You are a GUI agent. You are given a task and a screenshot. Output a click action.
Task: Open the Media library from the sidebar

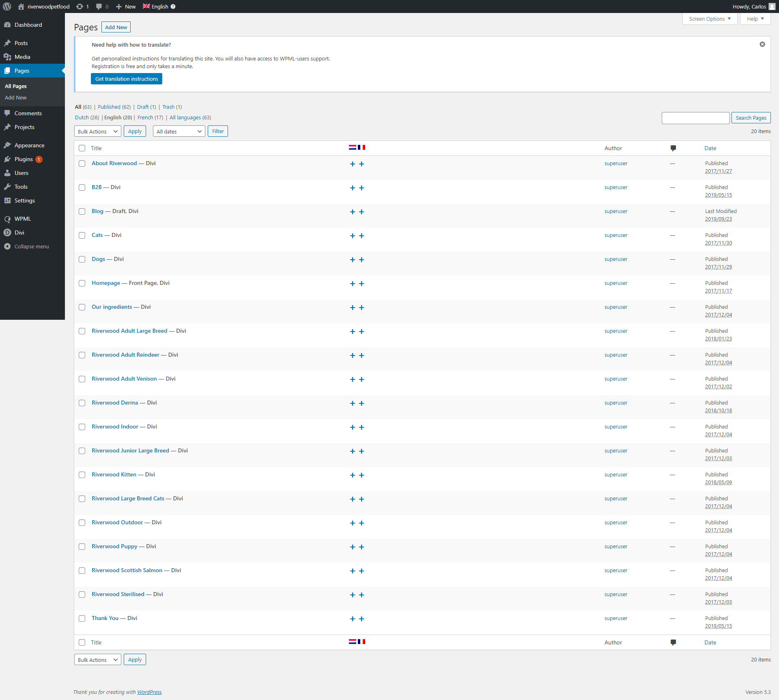pos(22,57)
